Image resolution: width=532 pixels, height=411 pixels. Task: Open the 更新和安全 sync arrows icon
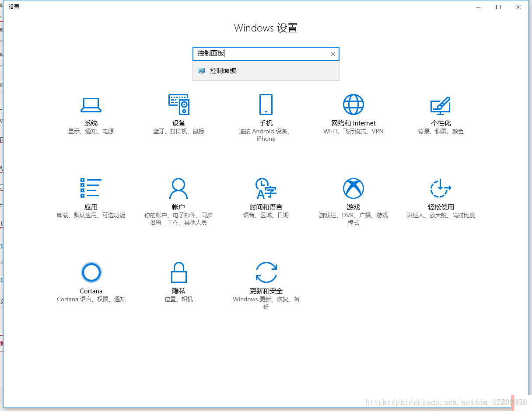[266, 272]
